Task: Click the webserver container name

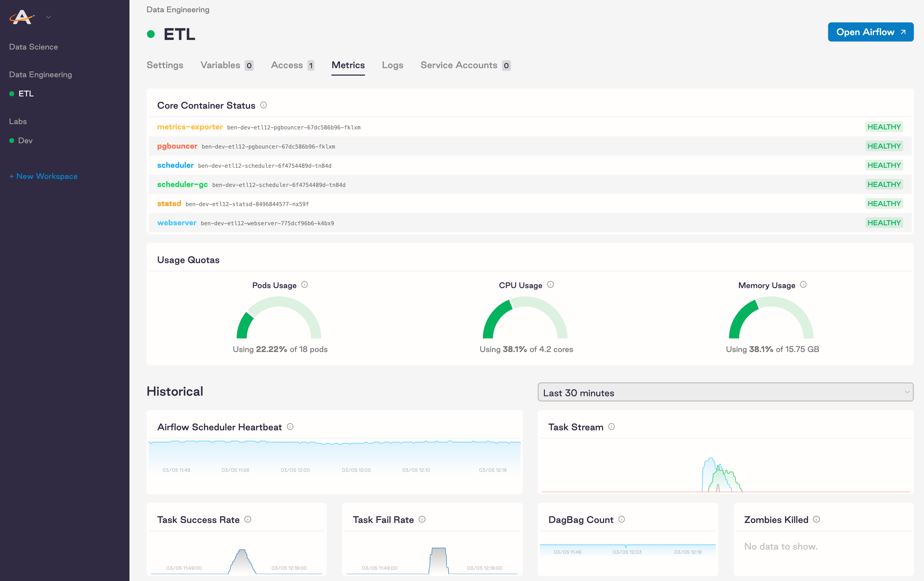Action: pos(177,223)
